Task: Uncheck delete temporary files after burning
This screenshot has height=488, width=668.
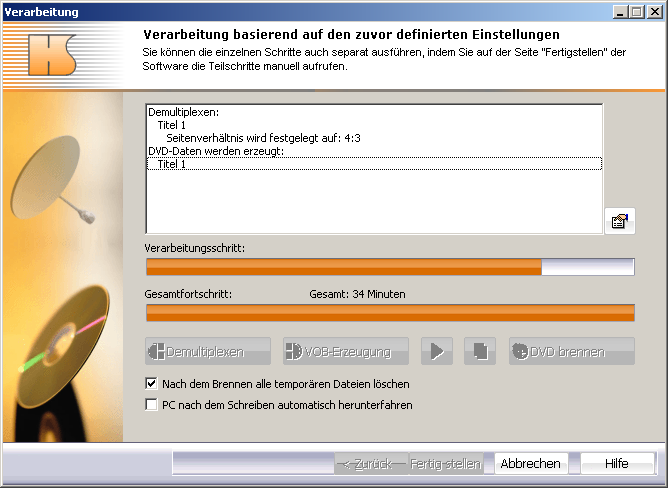Action: (152, 383)
